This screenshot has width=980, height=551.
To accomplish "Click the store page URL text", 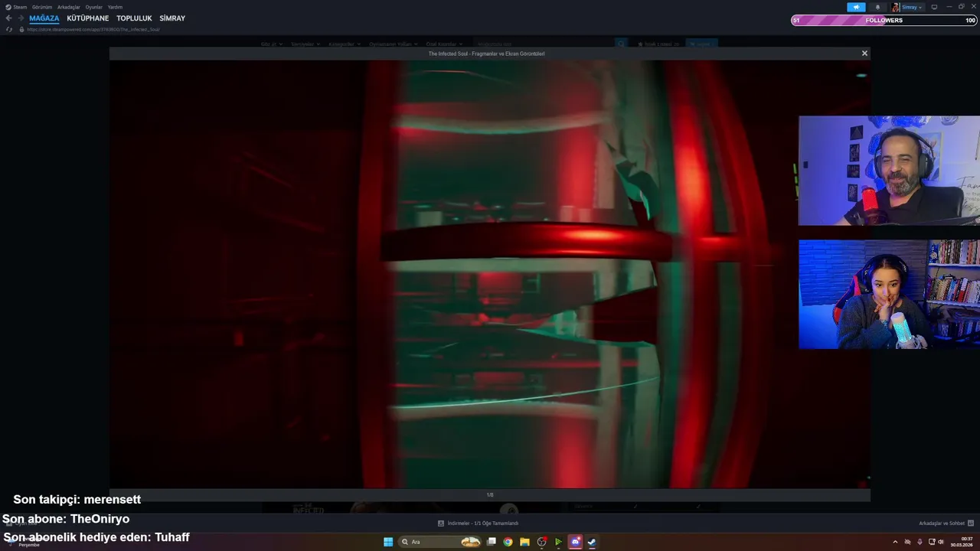I will [93, 29].
